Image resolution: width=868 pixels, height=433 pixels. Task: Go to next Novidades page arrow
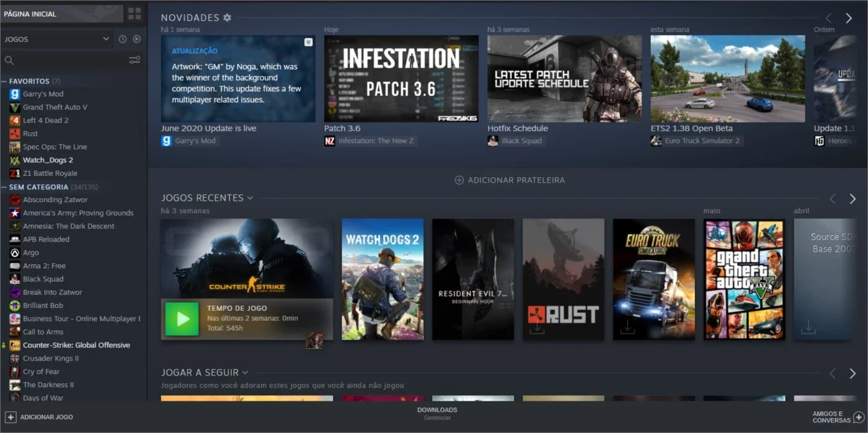(849, 19)
